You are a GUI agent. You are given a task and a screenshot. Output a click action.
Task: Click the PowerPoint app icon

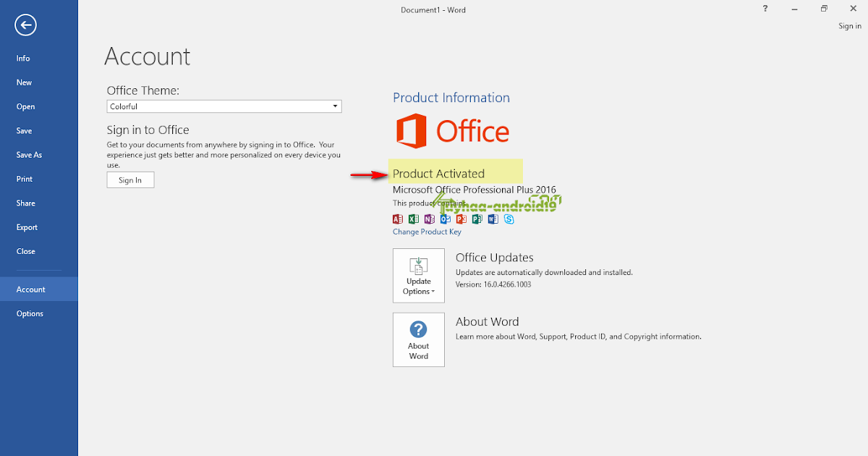pyautogui.click(x=461, y=219)
